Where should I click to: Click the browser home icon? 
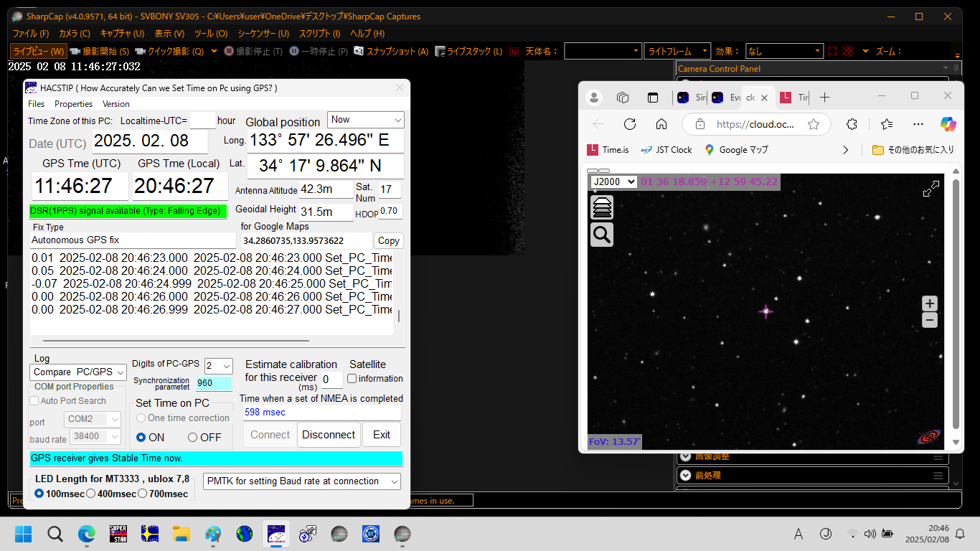[x=661, y=124]
